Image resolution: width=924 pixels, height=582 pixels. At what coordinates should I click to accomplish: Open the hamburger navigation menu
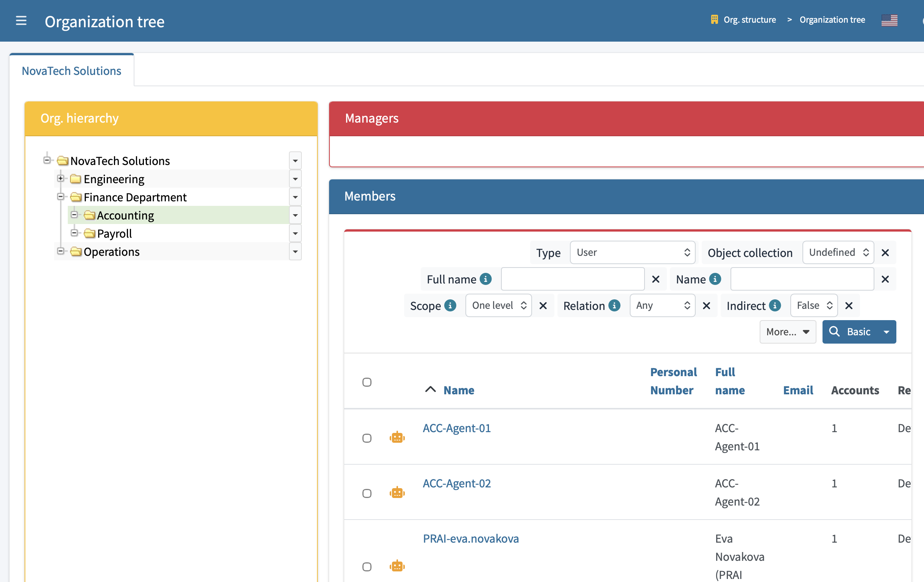21,21
